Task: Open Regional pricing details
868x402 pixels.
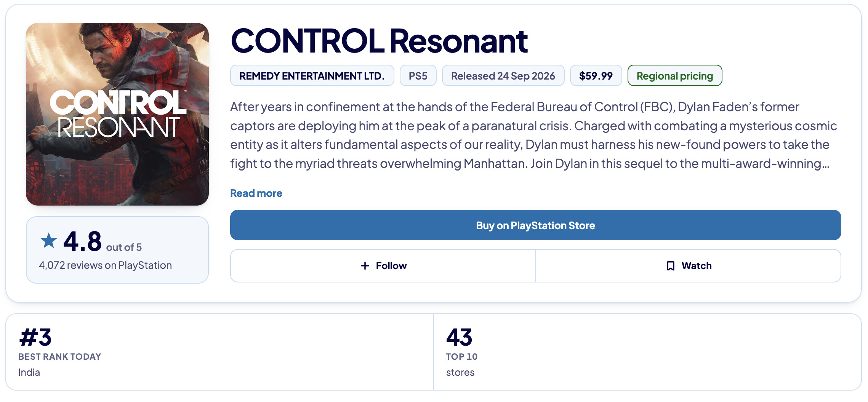Action: point(675,76)
